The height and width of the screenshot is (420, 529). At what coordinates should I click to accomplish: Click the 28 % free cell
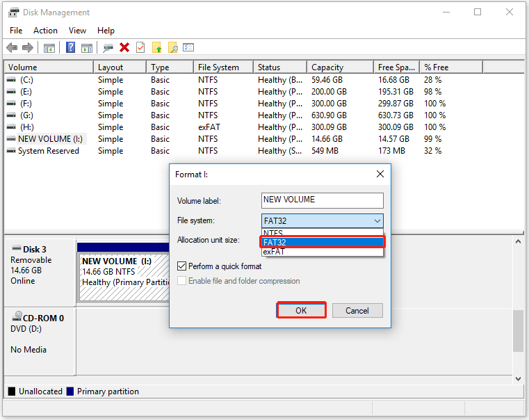click(x=432, y=80)
